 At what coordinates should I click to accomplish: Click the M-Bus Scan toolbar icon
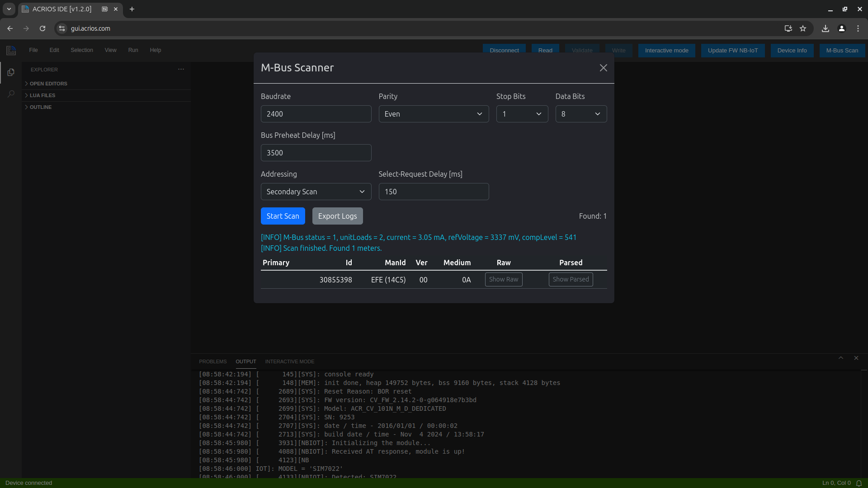click(842, 50)
